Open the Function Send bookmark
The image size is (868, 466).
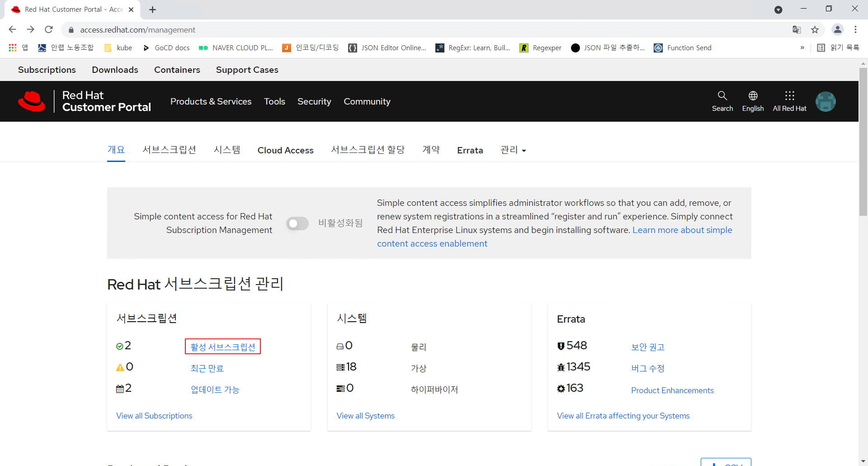[x=683, y=48]
